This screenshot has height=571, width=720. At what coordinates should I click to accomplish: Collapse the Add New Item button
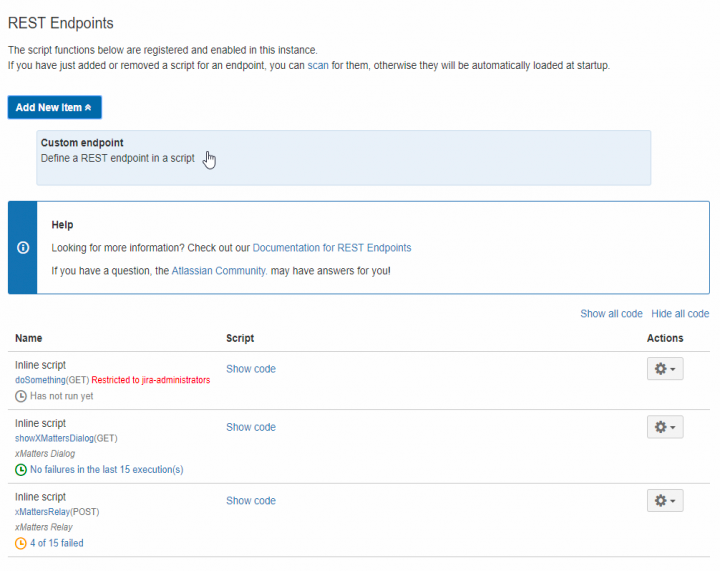click(x=55, y=107)
